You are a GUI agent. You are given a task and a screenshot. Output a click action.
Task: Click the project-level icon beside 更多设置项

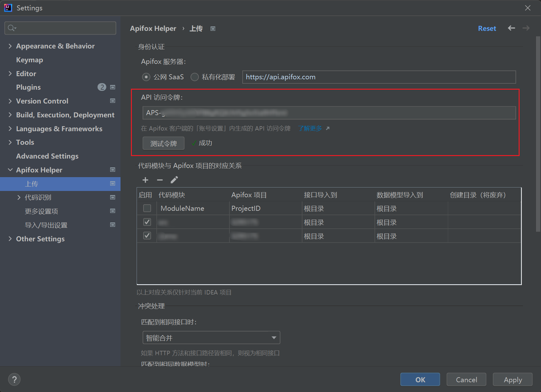112,211
